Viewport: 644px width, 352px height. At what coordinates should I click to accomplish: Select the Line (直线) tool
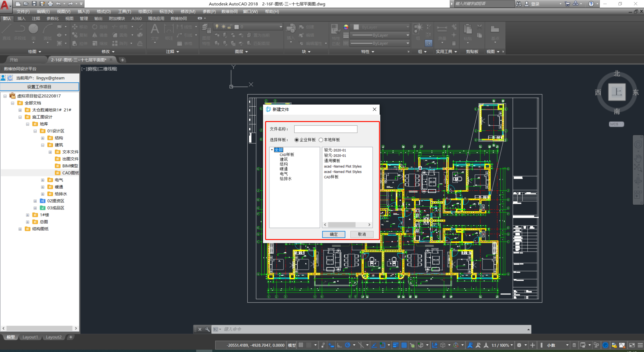coord(7,32)
